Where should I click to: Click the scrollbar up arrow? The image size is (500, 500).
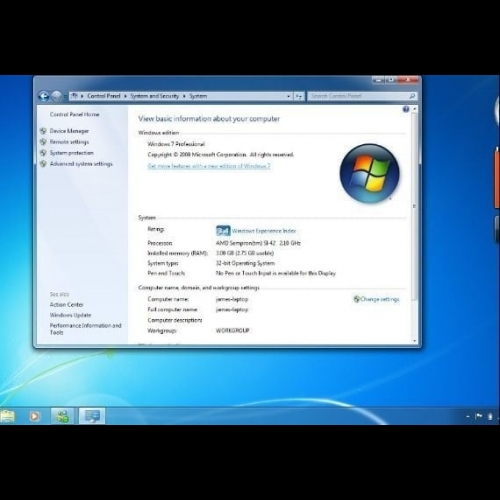point(415,109)
